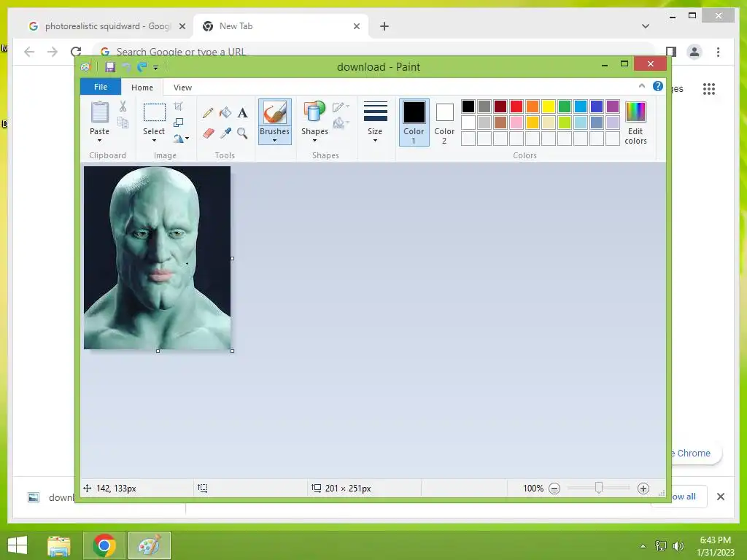Image resolution: width=747 pixels, height=560 pixels.
Task: Click the Crop icon in Image group
Action: coord(178,106)
